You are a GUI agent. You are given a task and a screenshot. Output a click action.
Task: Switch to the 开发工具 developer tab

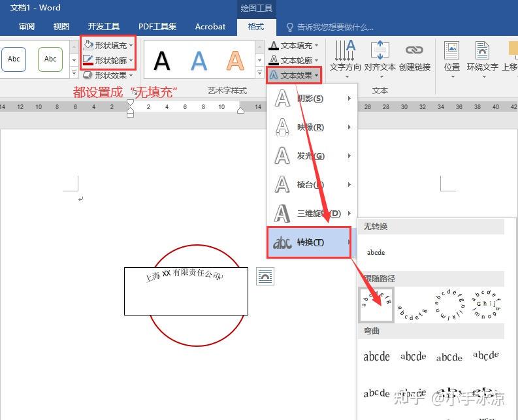(x=104, y=26)
